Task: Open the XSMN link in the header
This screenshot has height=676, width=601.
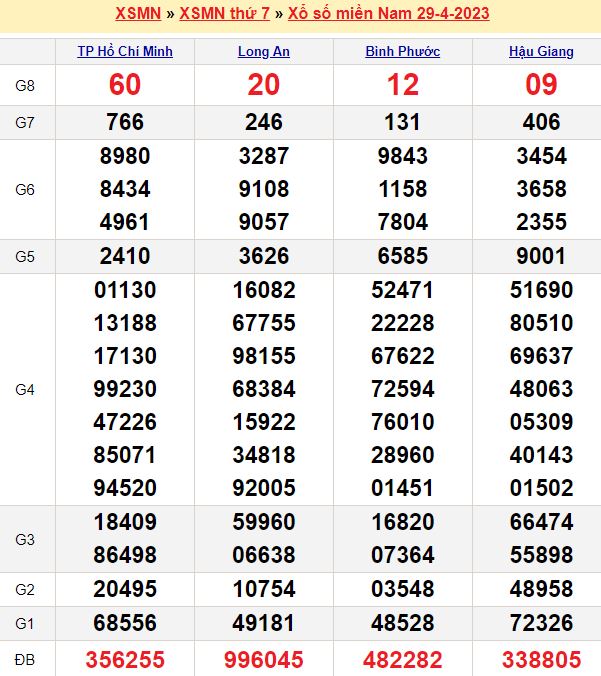Action: click(134, 14)
